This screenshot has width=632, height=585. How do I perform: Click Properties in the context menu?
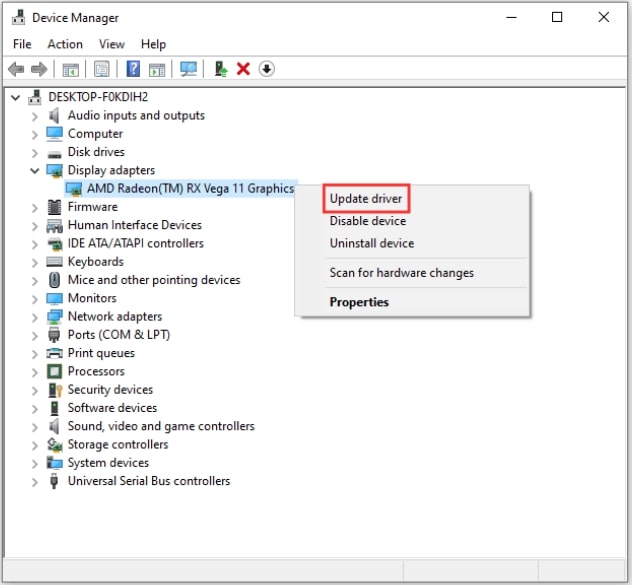tap(359, 302)
